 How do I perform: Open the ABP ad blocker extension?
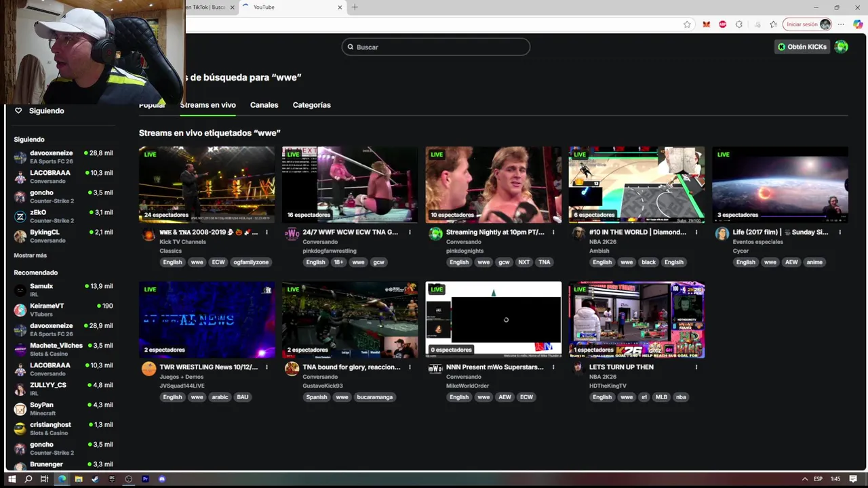[722, 24]
